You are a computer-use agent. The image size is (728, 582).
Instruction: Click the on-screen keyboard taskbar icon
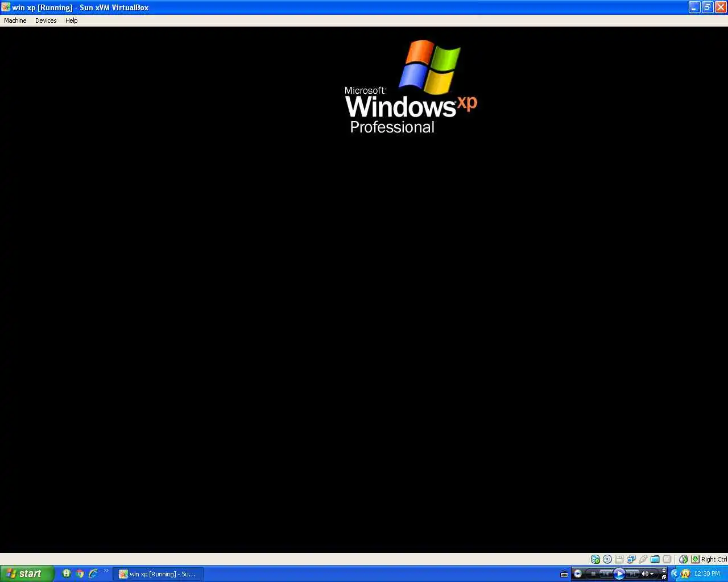tap(564, 574)
